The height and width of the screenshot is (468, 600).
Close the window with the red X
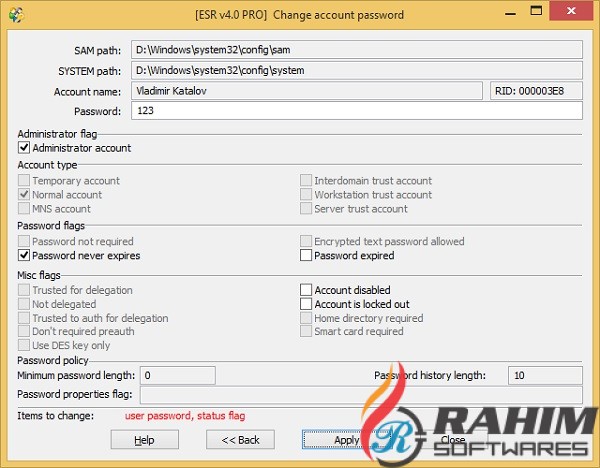(571, 11)
